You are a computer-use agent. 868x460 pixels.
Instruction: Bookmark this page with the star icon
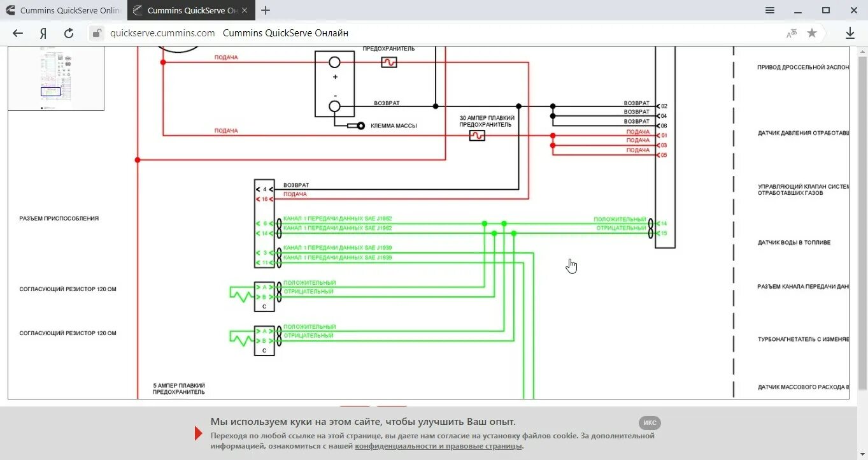pos(813,32)
